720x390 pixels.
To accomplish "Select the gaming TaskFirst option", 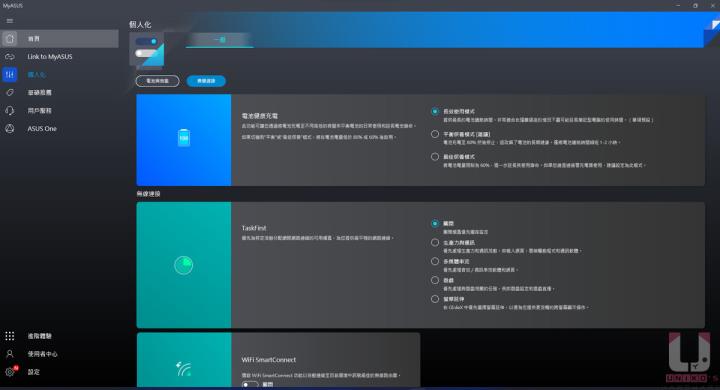I will [435, 280].
